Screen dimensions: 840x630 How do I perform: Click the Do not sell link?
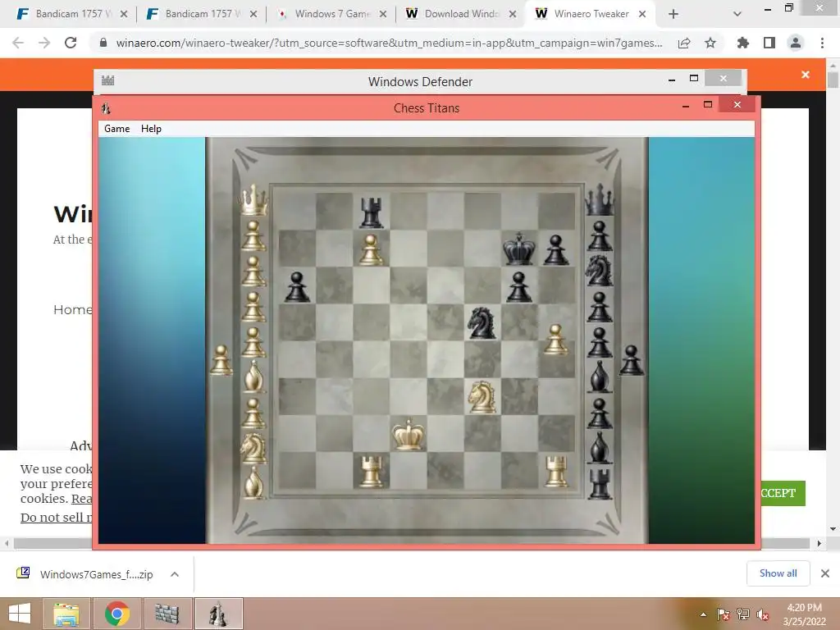point(57,518)
